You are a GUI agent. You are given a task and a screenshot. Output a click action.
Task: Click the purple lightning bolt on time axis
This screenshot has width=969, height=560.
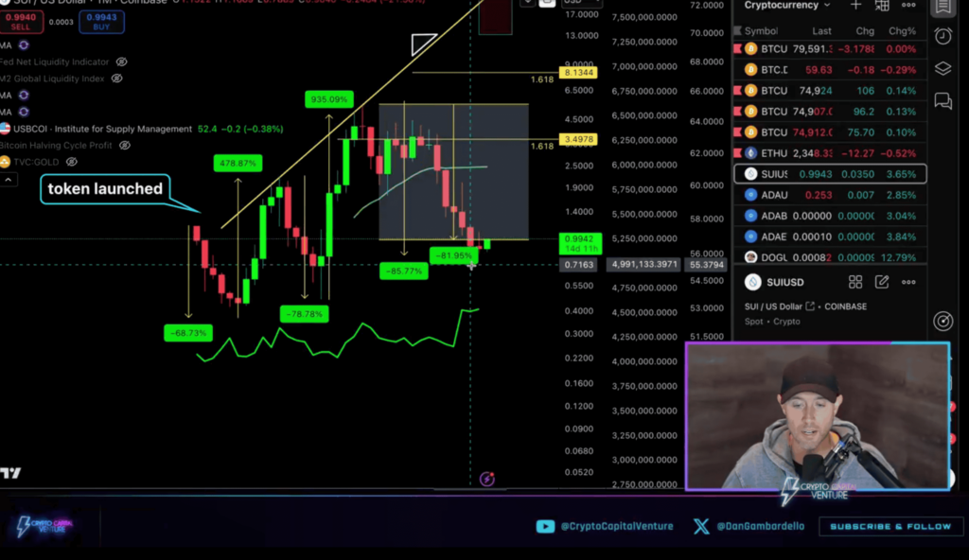coord(487,479)
